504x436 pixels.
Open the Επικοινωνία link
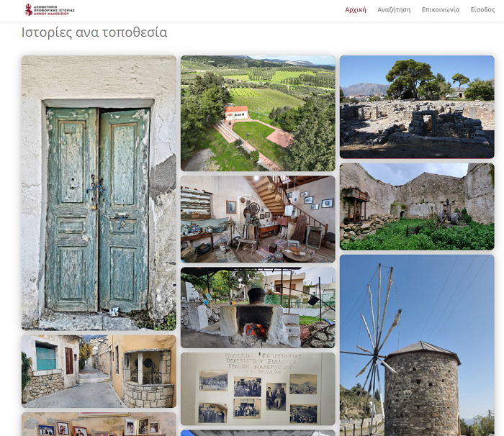click(x=441, y=10)
